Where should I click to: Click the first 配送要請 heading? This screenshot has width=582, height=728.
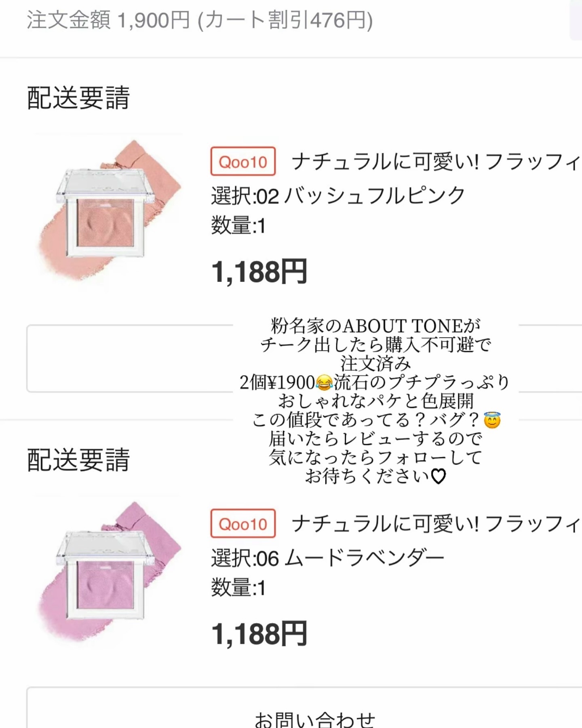(78, 98)
